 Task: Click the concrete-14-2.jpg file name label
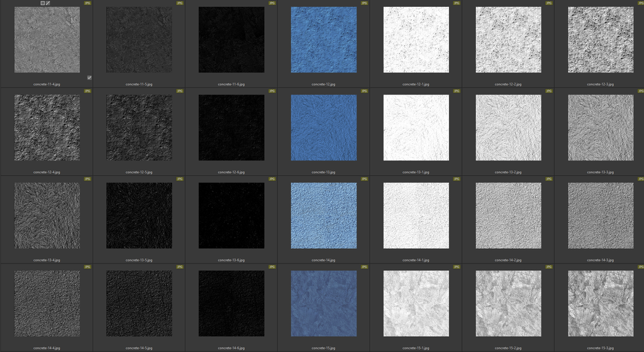508,260
